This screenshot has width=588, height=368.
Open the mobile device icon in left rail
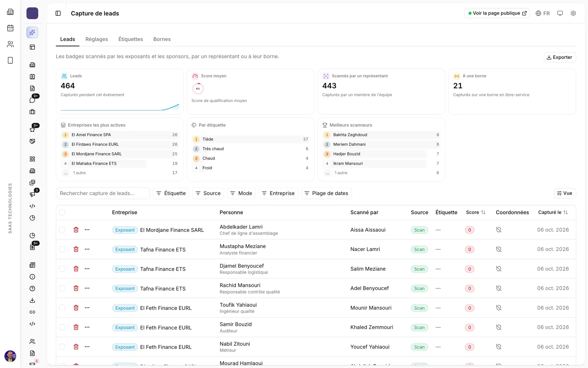pyautogui.click(x=10, y=60)
